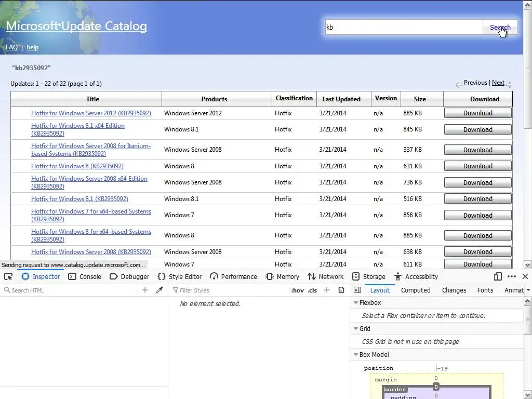Screen dimensions: 532x399
Task: Click page scrollbar up arrow
Action: pyautogui.click(x=528, y=4)
